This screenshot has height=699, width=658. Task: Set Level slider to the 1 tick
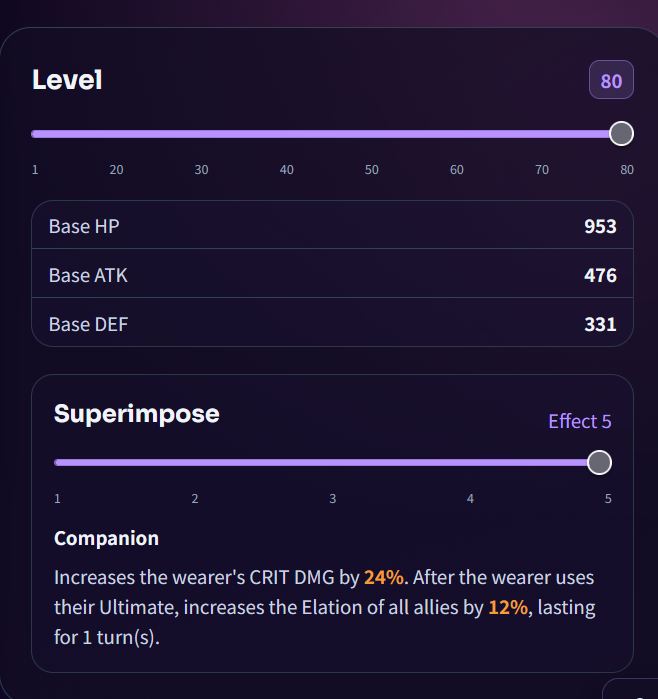pyautogui.click(x=35, y=134)
